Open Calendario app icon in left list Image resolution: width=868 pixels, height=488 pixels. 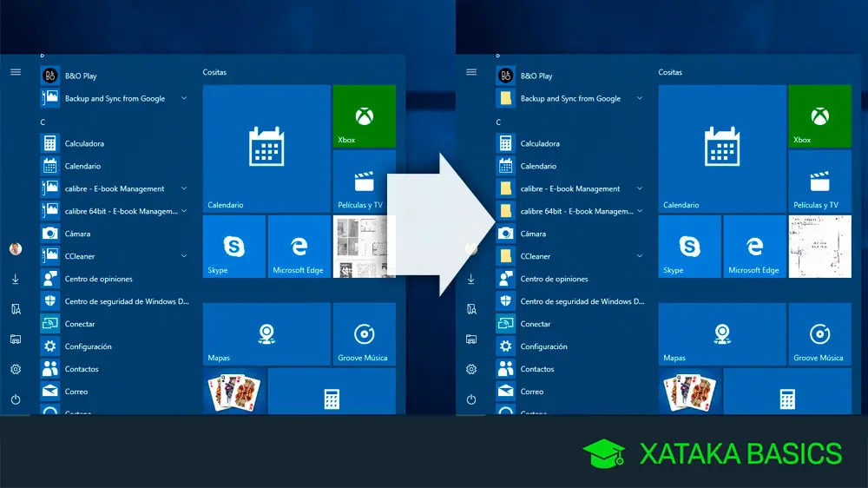(49, 166)
